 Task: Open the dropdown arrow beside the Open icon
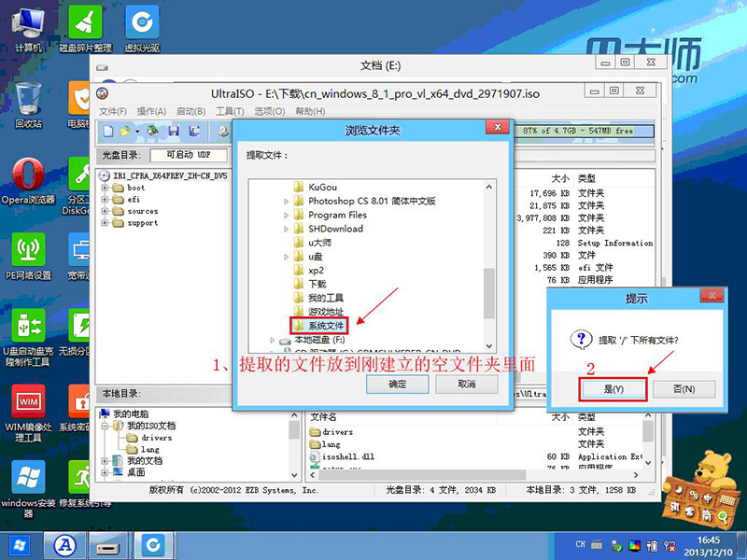click(137, 132)
